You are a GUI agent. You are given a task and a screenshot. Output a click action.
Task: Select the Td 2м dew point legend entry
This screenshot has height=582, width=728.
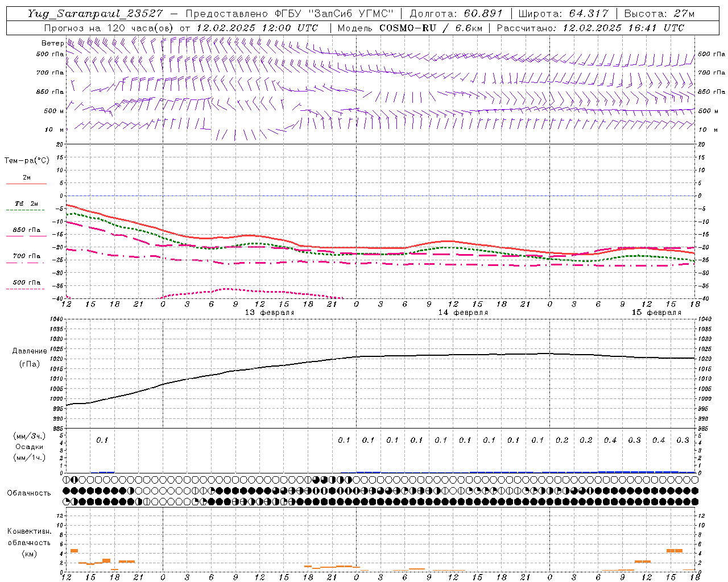[x=26, y=203]
